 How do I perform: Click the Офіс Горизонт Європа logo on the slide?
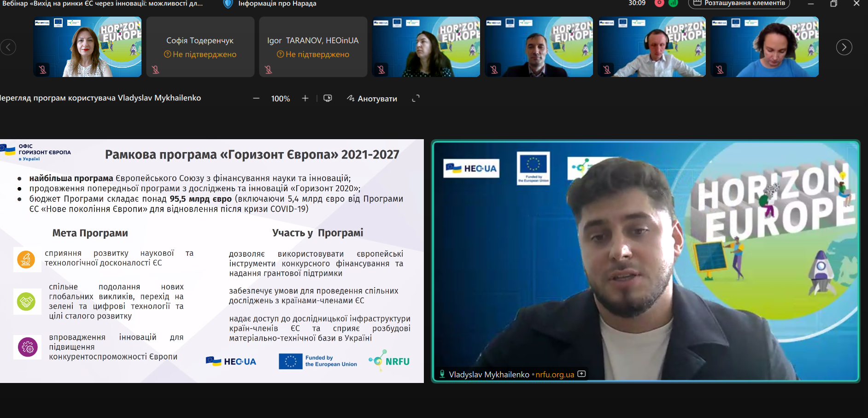36,152
